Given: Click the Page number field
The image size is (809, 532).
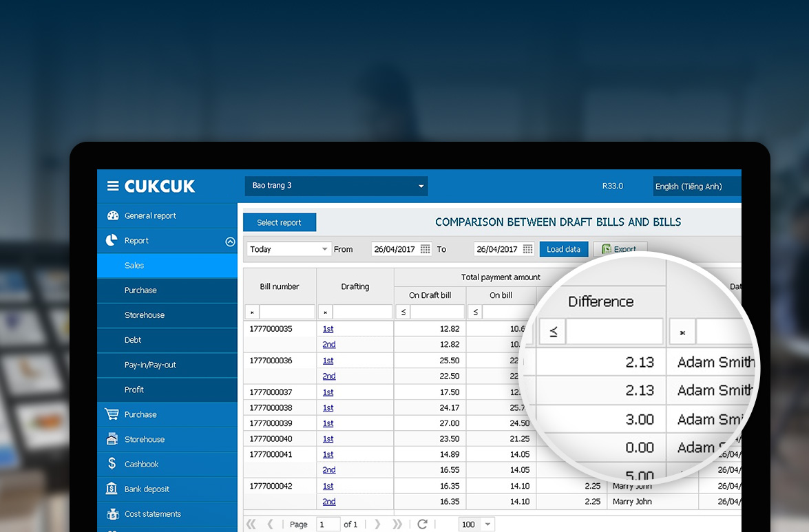Looking at the screenshot, I should [328, 524].
